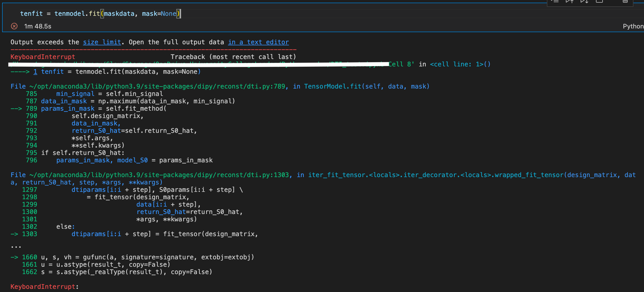Viewport: 644px width, 292px height.
Task: Click the trailing 'KeyboardInterrupt:' at bottom
Action: 45,287
